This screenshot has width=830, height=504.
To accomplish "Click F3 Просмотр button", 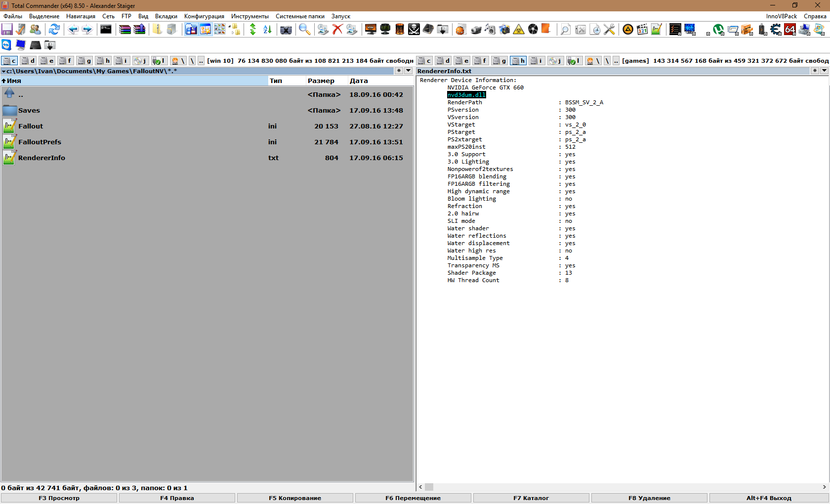I will (59, 498).
